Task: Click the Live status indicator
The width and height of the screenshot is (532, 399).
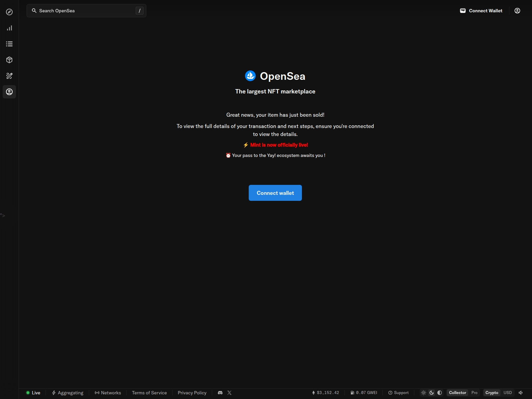Action: coord(33,393)
